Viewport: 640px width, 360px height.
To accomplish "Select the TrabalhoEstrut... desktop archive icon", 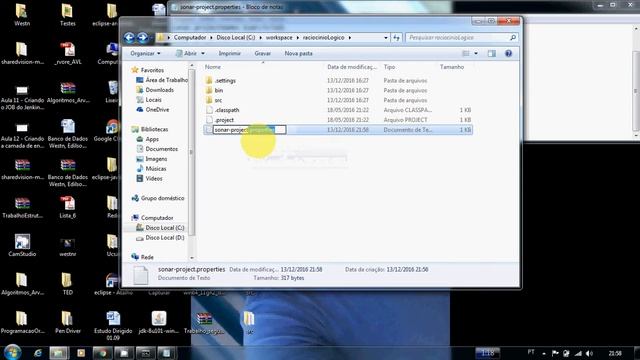I will pyautogui.click(x=22, y=207).
